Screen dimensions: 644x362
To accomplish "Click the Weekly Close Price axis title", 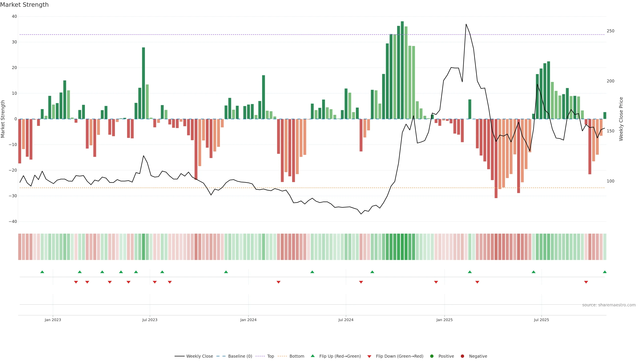I will pyautogui.click(x=621, y=119).
